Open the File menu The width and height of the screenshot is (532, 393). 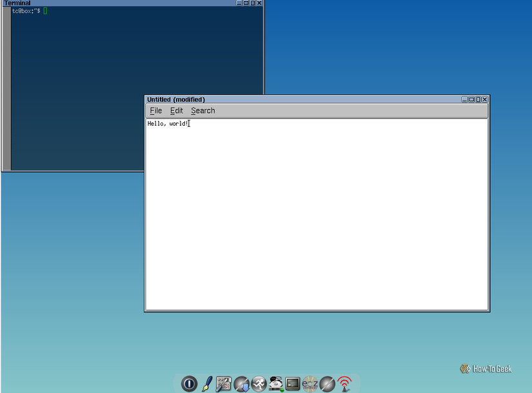coord(155,110)
